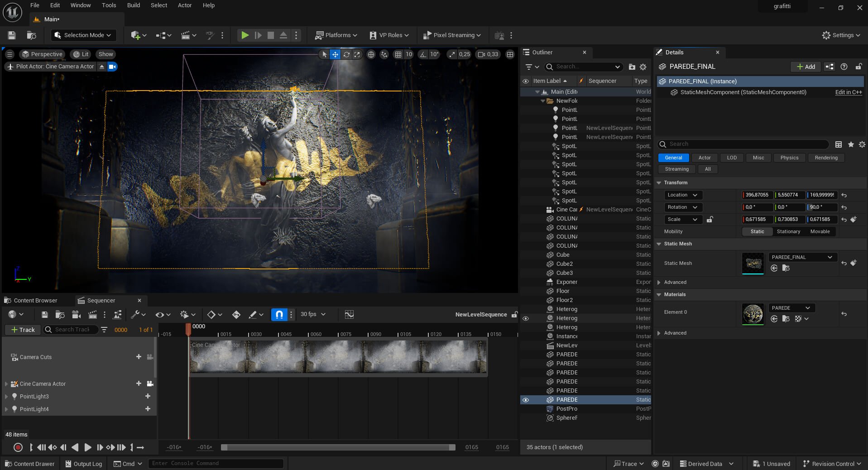Browse to PAREDE_FINAL mesh in Content Browser
Viewport: 868px width, 470px height.
coord(786,268)
